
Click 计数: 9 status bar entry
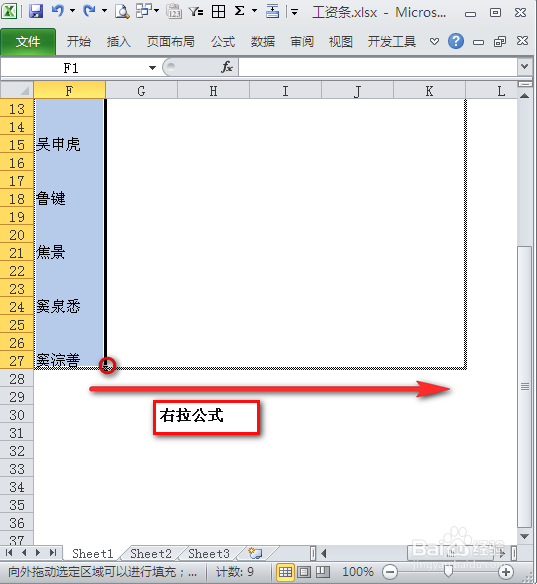[x=235, y=572]
